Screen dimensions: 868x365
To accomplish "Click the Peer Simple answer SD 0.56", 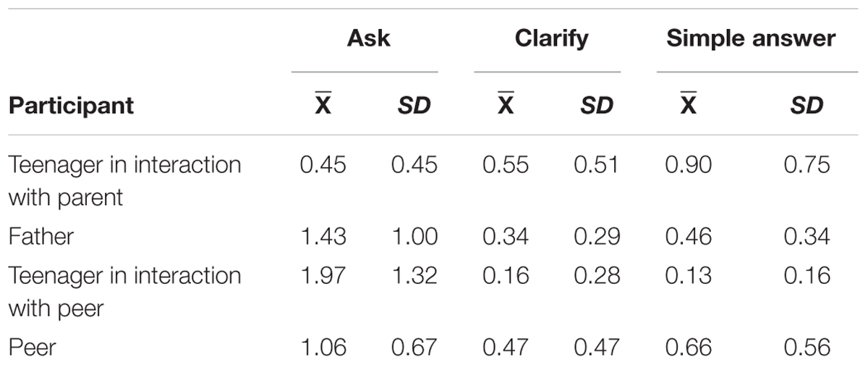I will (807, 348).
